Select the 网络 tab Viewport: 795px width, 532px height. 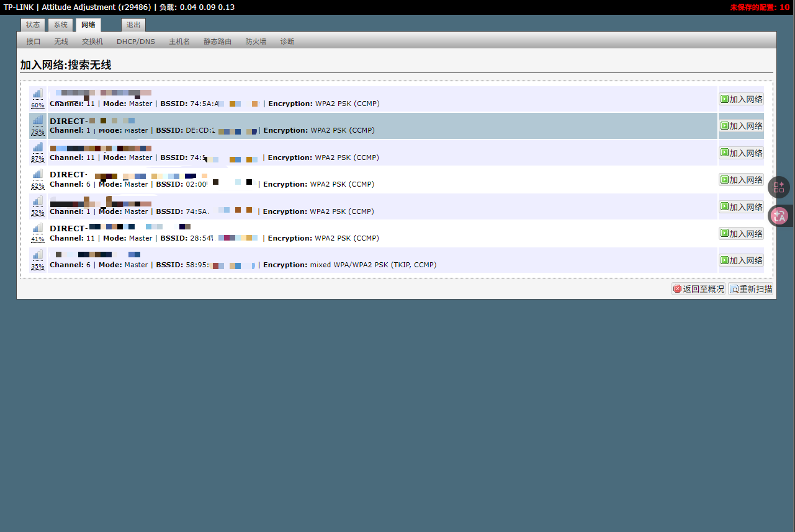point(88,25)
